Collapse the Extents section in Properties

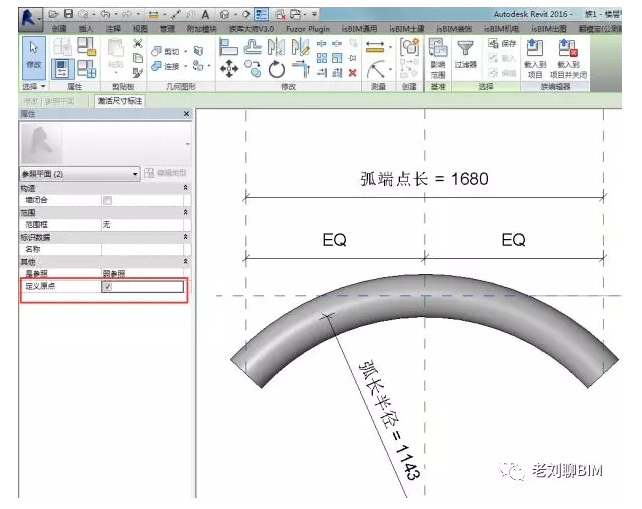(185, 212)
